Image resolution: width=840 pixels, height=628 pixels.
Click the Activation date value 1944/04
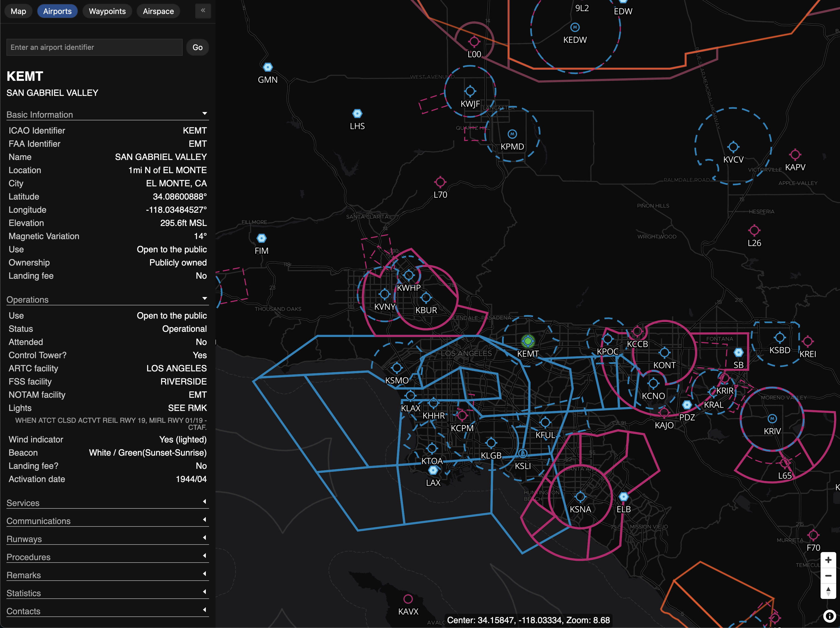191,479
